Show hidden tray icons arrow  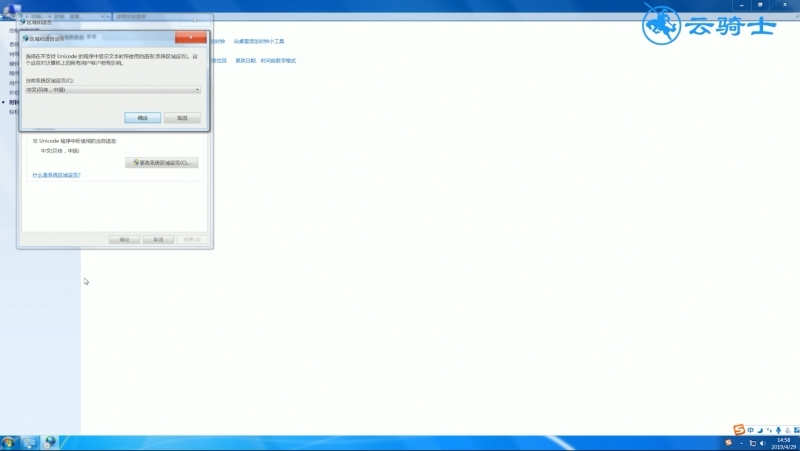pos(741,443)
